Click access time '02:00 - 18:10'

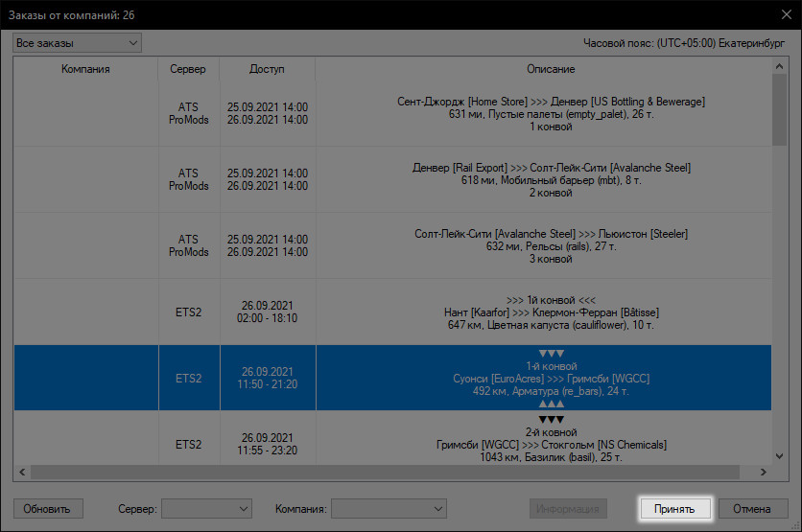point(267,318)
